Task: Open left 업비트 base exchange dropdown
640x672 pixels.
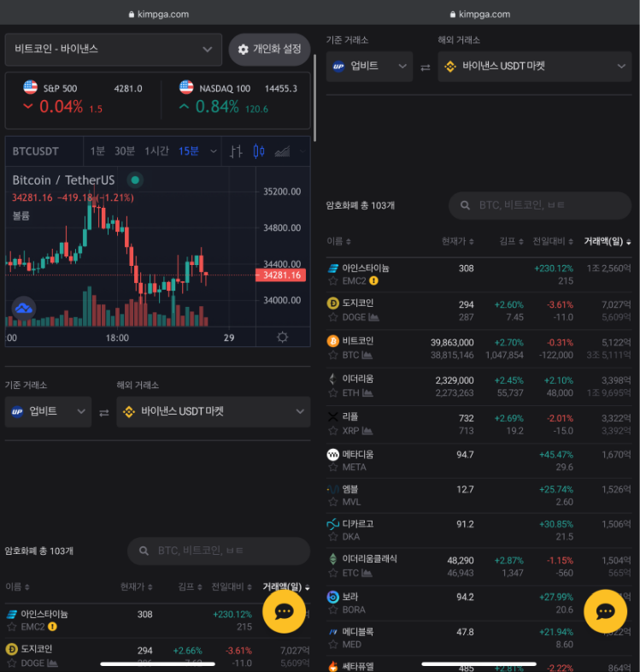Action: 48,411
